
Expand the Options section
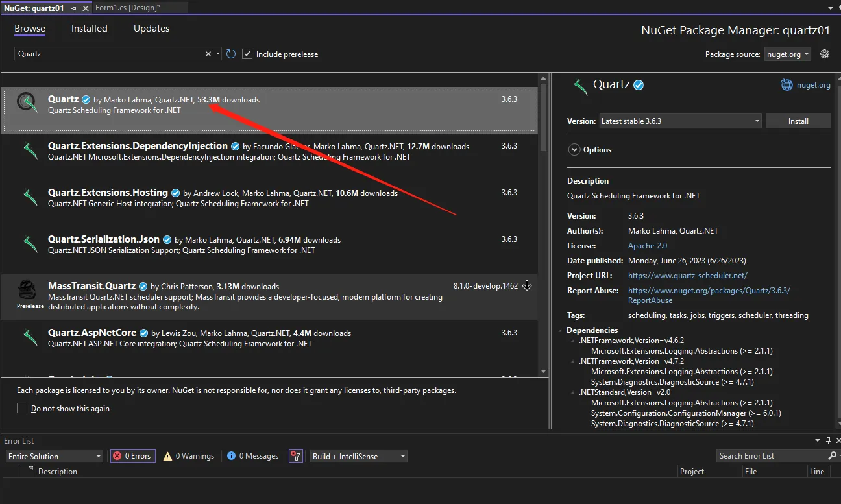[x=574, y=150]
